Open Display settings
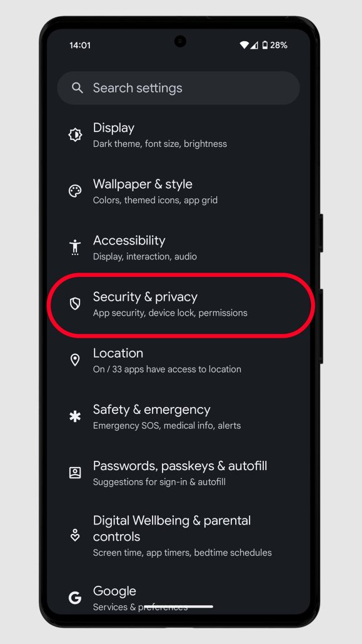Image resolution: width=362 pixels, height=644 pixels. click(178, 134)
